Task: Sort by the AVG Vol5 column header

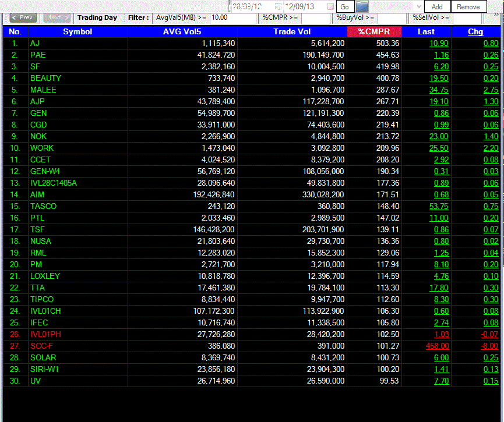Action: coord(182,32)
